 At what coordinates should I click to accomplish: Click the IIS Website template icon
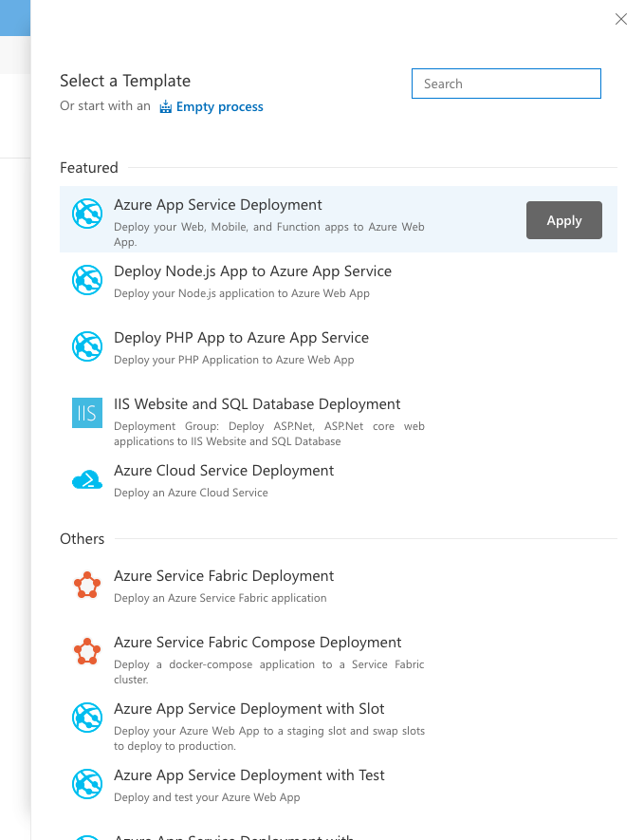87,413
